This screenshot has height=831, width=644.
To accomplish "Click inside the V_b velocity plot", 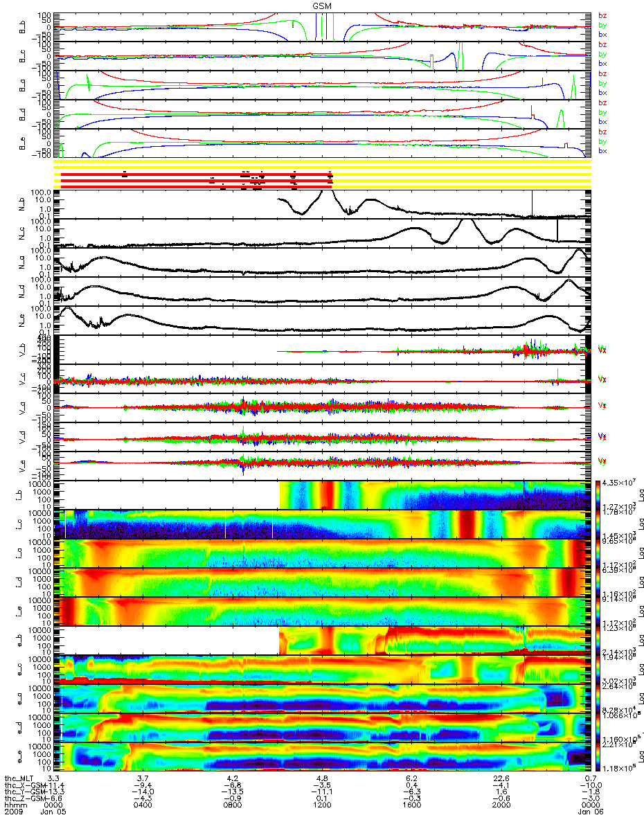I will [323, 350].
